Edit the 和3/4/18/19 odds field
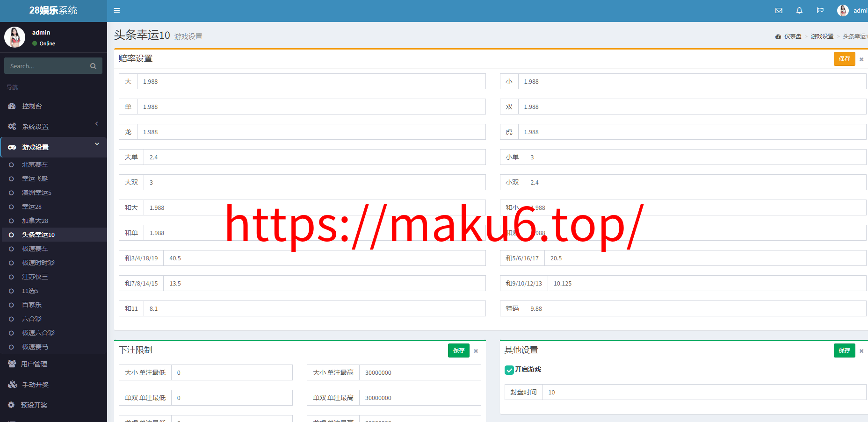This screenshot has width=868, height=422. (325, 258)
